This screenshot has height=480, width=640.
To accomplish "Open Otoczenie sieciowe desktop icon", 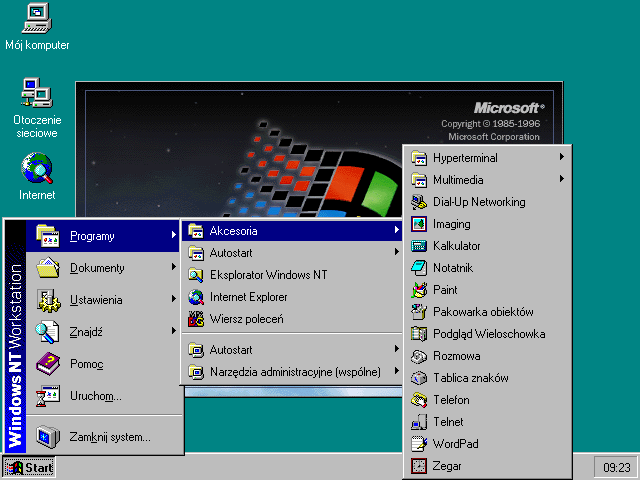I will click(x=37, y=95).
